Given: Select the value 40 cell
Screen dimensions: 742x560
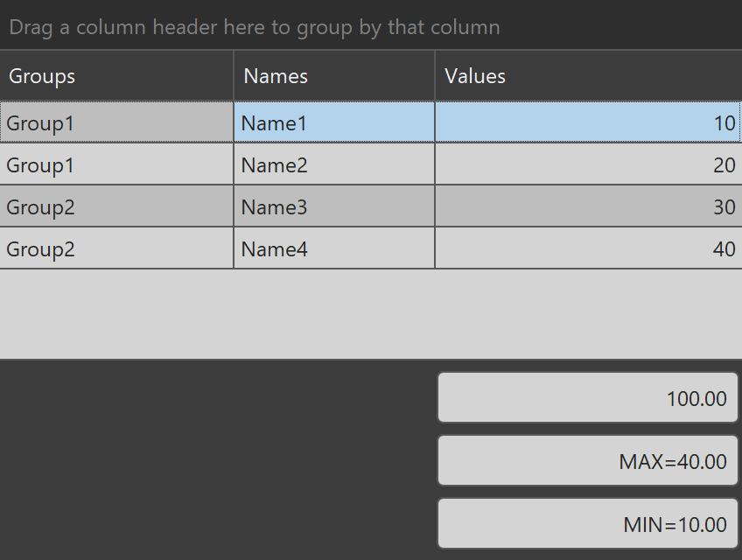Looking at the screenshot, I should [x=589, y=248].
